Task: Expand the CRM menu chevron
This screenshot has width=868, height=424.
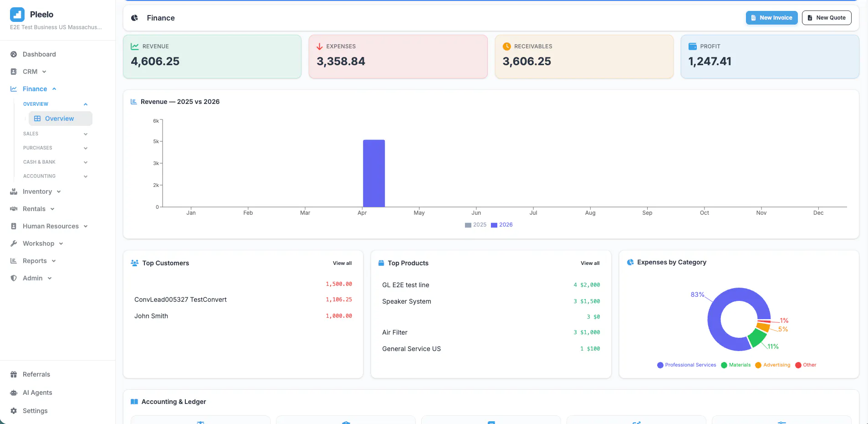Action: (44, 72)
